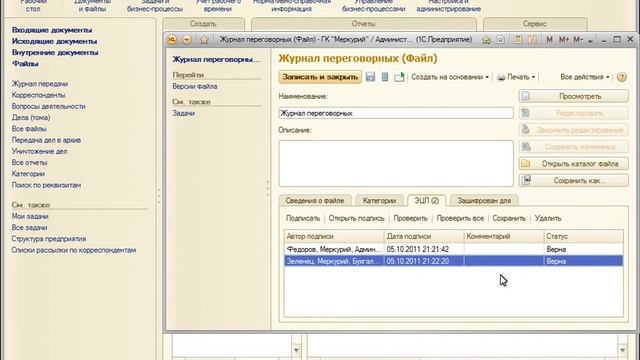Click the Проверить command
The width and height of the screenshot is (640, 360).
410,218
